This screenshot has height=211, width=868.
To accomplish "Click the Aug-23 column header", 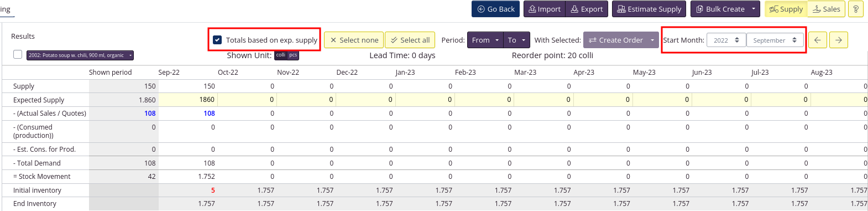I will coord(822,73).
